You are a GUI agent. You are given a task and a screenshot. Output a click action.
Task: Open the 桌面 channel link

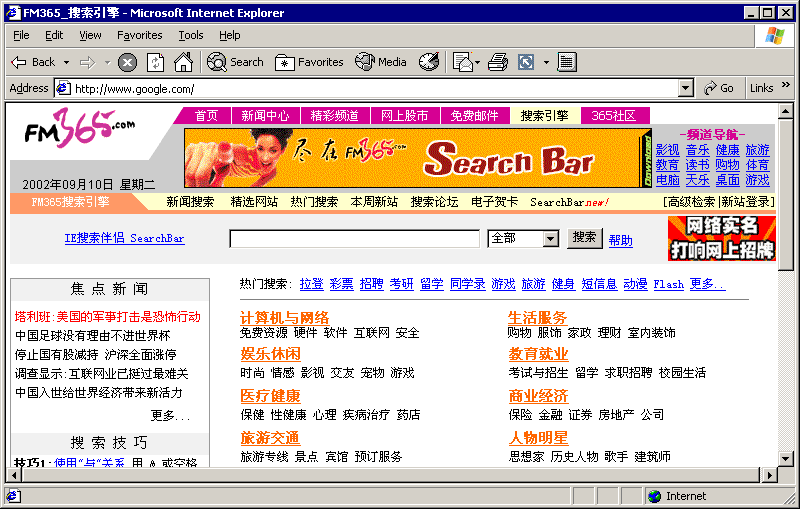728,180
